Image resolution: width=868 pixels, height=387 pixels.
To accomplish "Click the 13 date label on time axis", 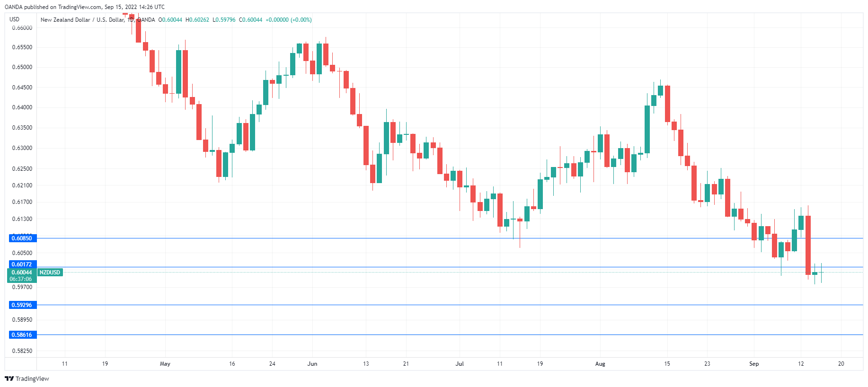I will [x=366, y=364].
